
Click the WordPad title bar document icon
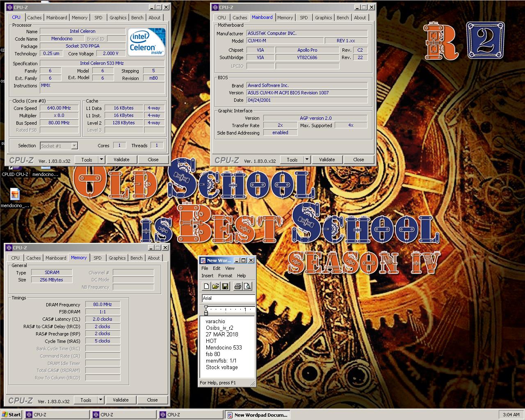point(203,260)
